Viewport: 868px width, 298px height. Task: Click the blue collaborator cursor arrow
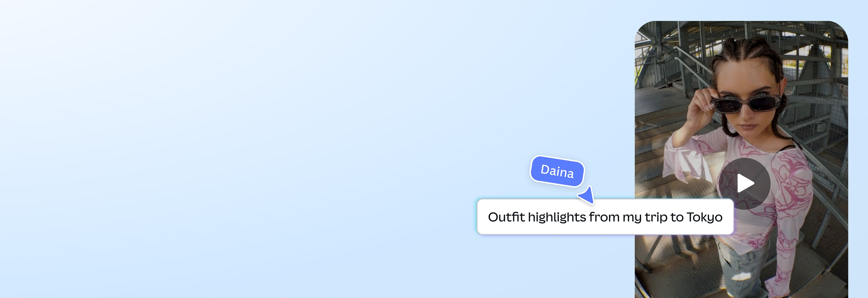587,195
